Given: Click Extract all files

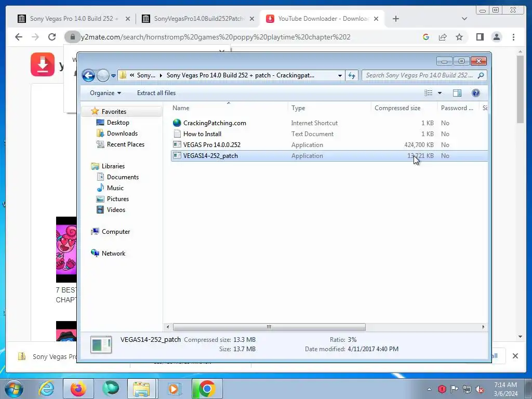Looking at the screenshot, I should (x=156, y=93).
